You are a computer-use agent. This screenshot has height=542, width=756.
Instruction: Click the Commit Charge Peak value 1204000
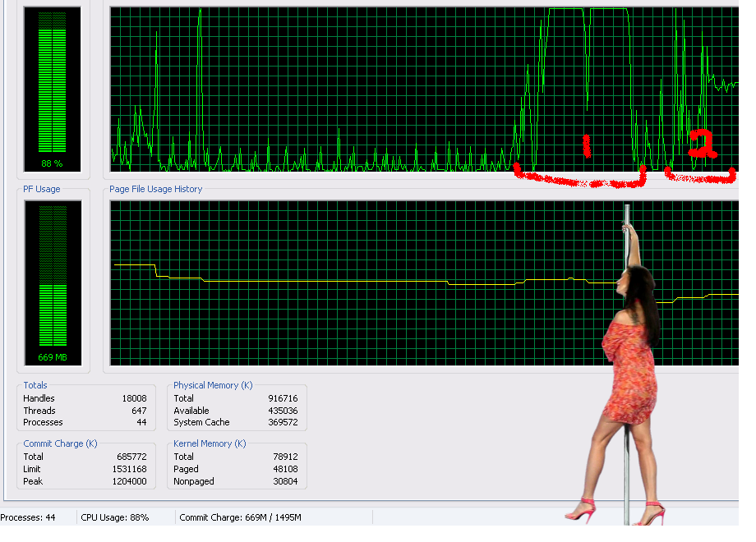click(x=131, y=481)
